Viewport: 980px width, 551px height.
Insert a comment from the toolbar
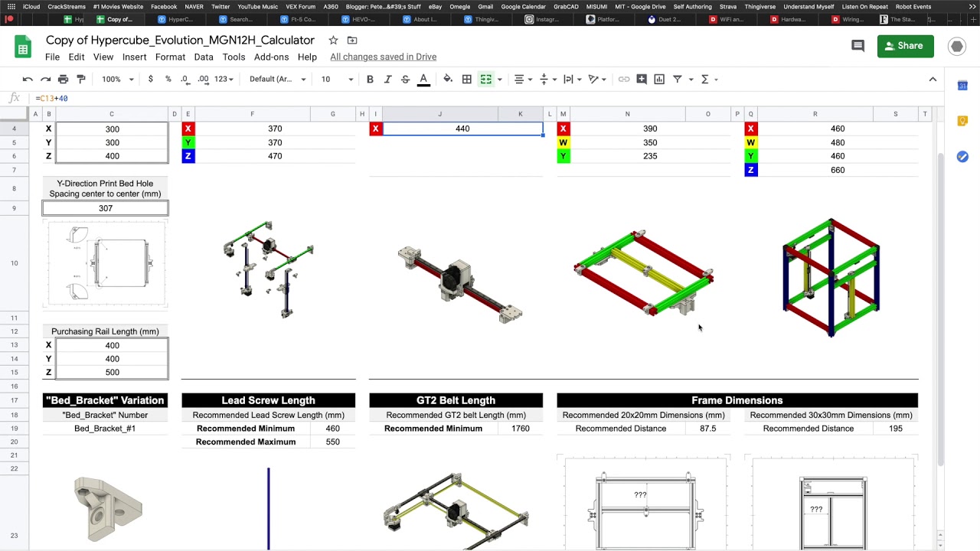point(642,79)
